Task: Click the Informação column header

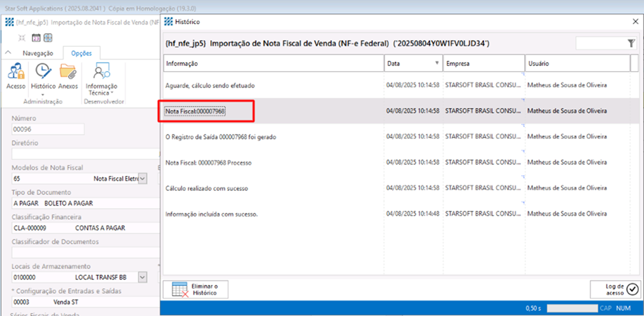Action: 273,63
